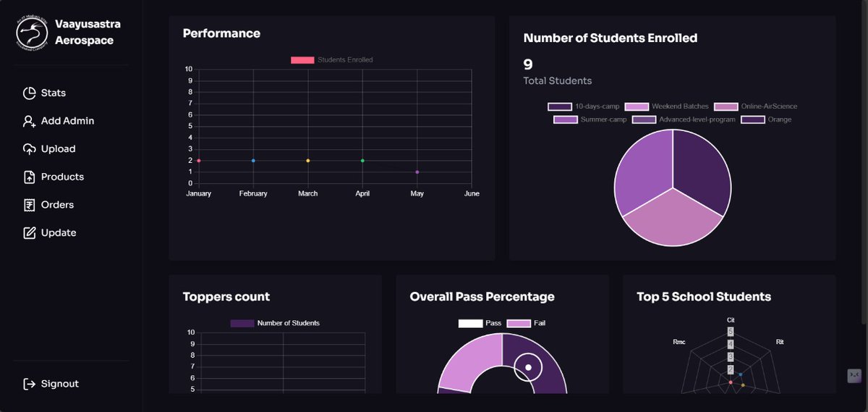Click the small floating widget icon at right edge
Image resolution: width=868 pixels, height=412 pixels.
point(854,375)
